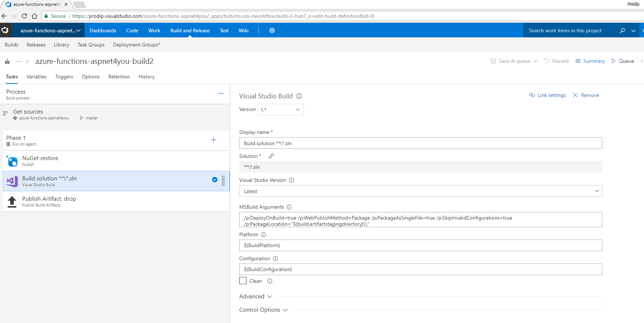644x323 pixels.
Task: Switch to the Triggers tab
Action: pos(64,77)
